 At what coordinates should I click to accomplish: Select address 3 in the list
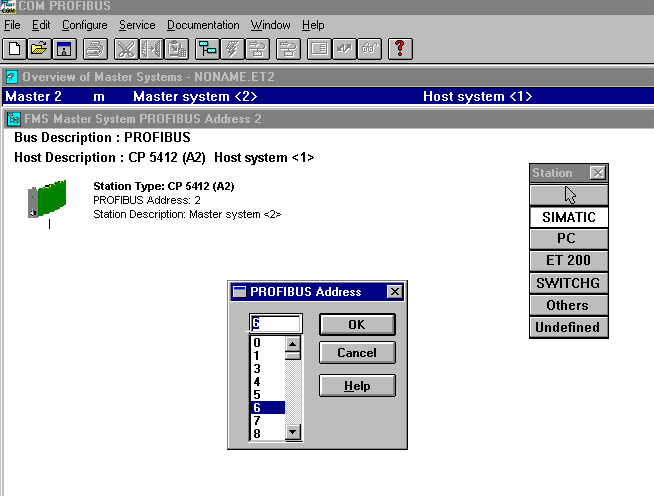point(268,369)
